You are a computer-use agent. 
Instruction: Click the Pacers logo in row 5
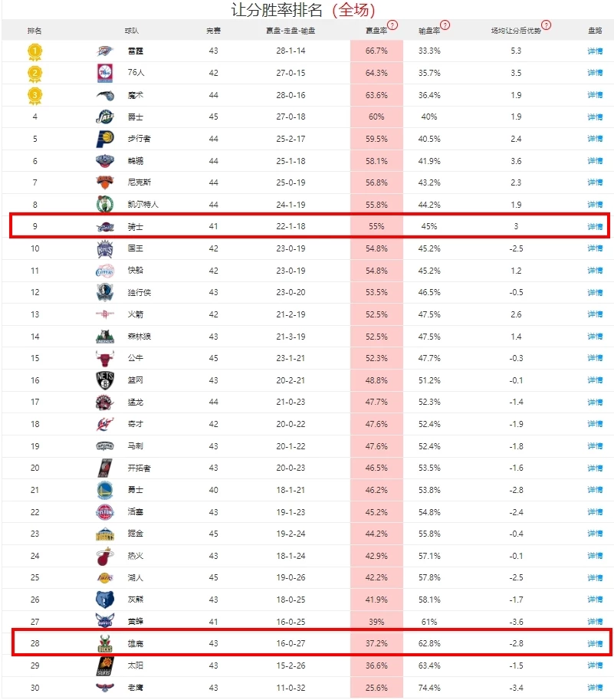click(105, 139)
